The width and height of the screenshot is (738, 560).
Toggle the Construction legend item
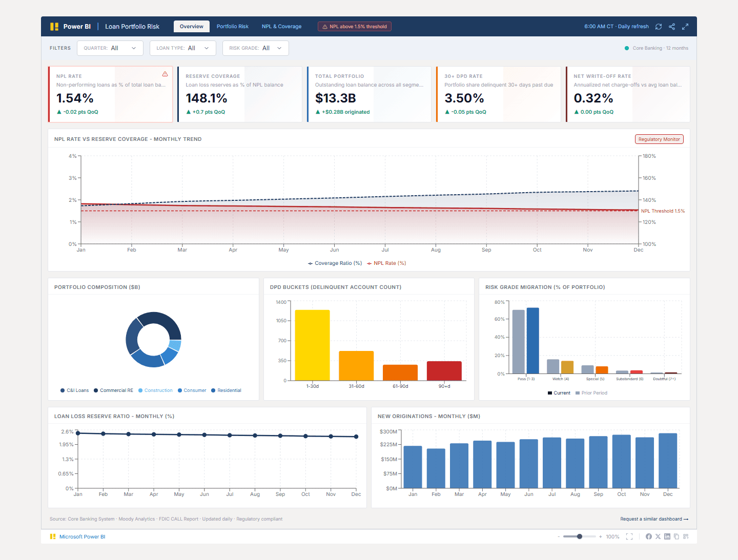point(155,390)
